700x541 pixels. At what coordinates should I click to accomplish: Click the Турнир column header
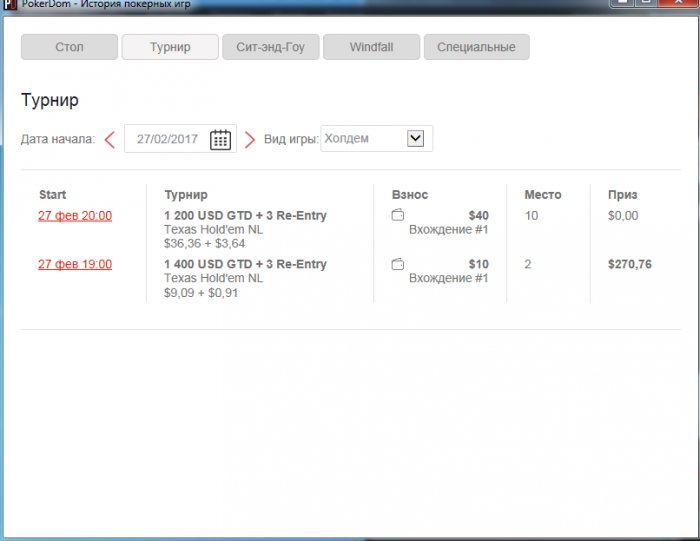186,195
